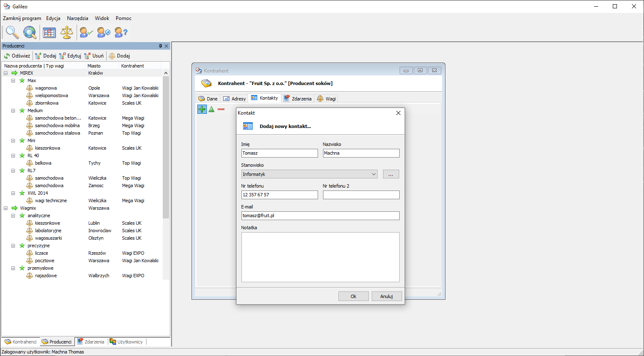Viewport: 644px width, 356px height.
Task: Click the Ok button
Action: [353, 296]
